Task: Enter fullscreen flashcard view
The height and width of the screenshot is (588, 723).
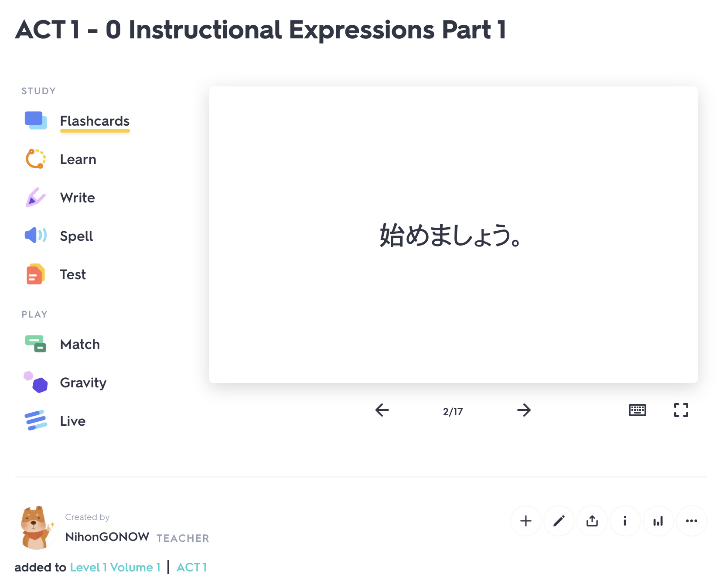Action: point(681,410)
